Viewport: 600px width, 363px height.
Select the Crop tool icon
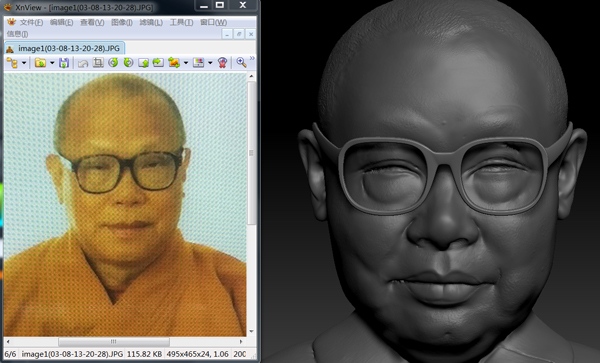98,63
